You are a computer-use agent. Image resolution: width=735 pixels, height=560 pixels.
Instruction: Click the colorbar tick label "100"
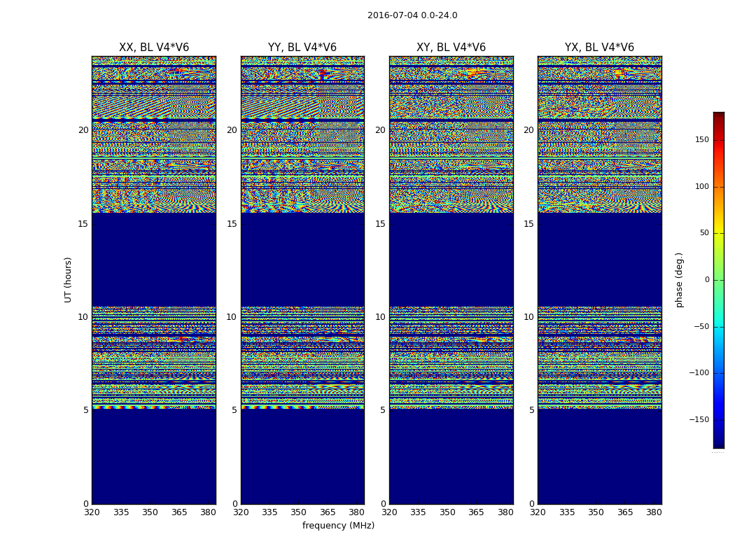pos(702,186)
